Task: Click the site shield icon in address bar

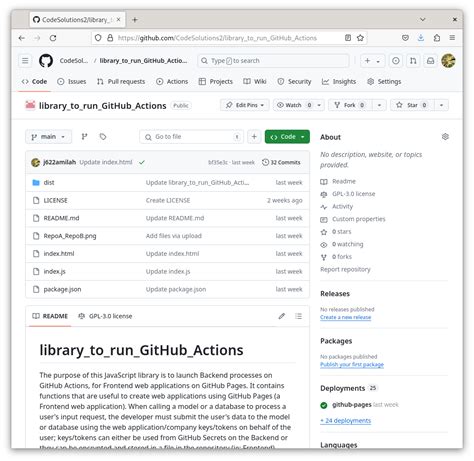Action: pos(98,38)
